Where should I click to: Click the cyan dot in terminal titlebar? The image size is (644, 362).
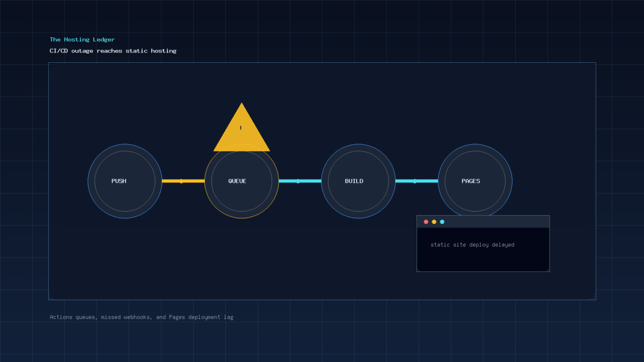click(442, 221)
